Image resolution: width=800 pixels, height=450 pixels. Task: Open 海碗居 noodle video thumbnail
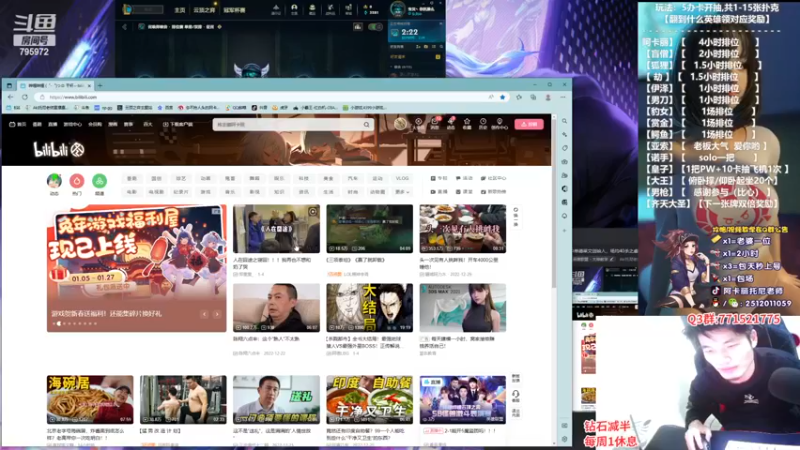90,399
